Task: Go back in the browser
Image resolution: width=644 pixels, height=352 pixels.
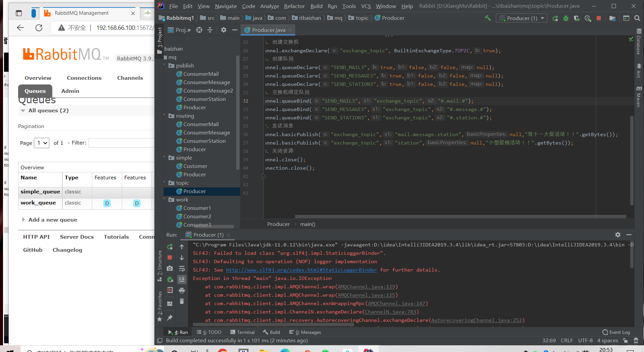Action: (20, 28)
